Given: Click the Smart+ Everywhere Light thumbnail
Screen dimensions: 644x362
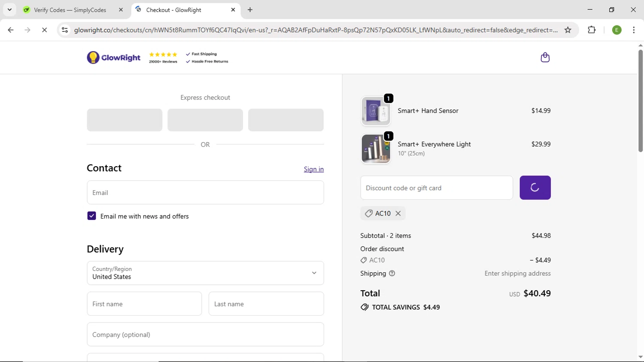Looking at the screenshot, I should tap(376, 149).
